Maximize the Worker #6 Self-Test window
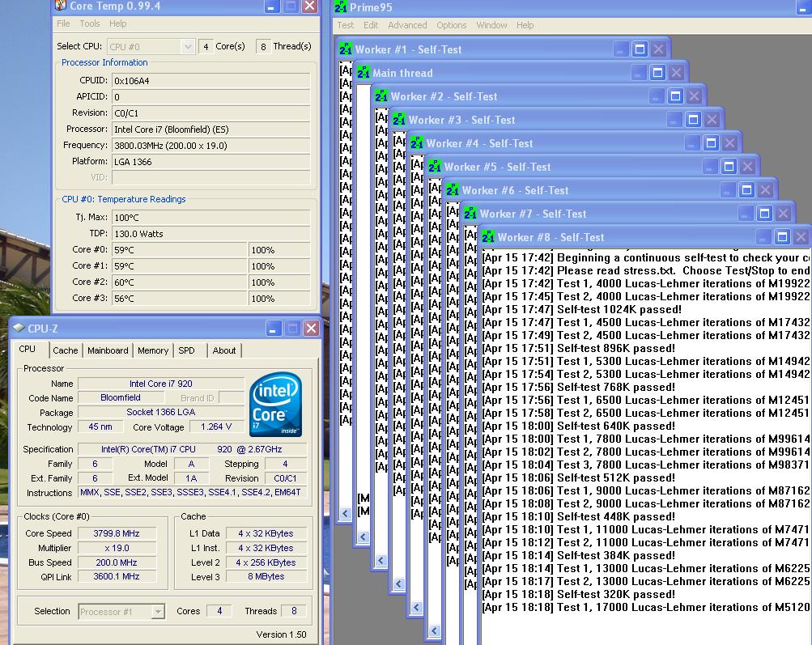 tap(746, 190)
